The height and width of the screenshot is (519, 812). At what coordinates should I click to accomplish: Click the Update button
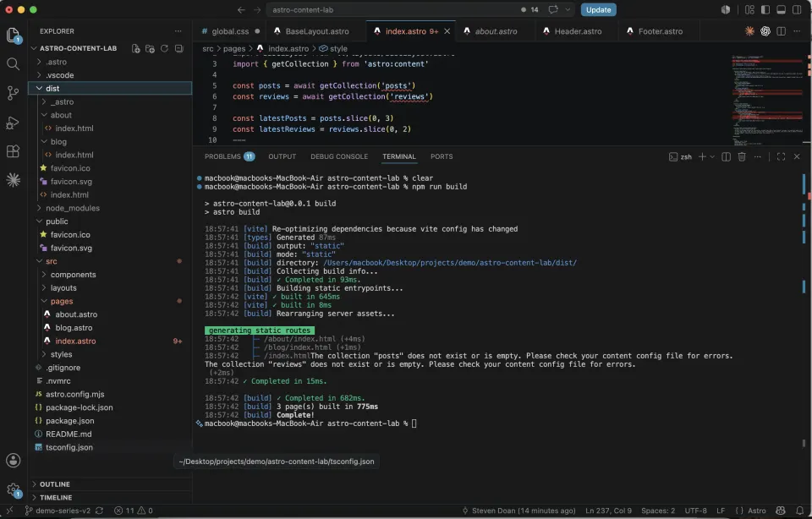[x=599, y=10]
